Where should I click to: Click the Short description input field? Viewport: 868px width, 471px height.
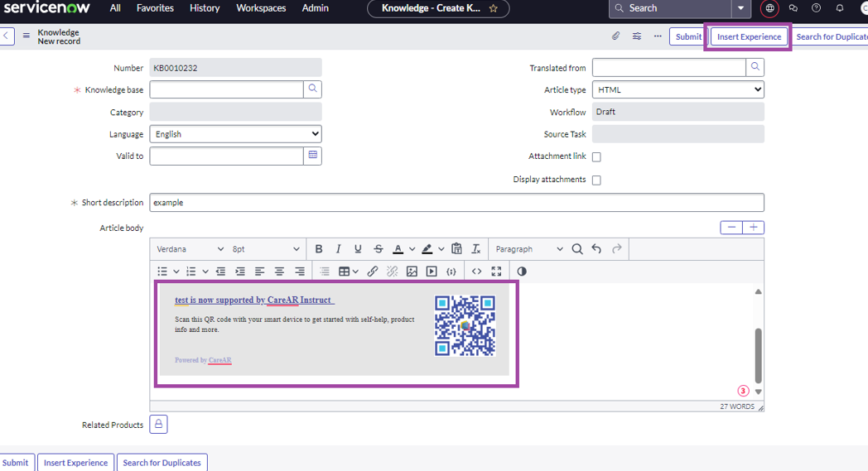456,203
